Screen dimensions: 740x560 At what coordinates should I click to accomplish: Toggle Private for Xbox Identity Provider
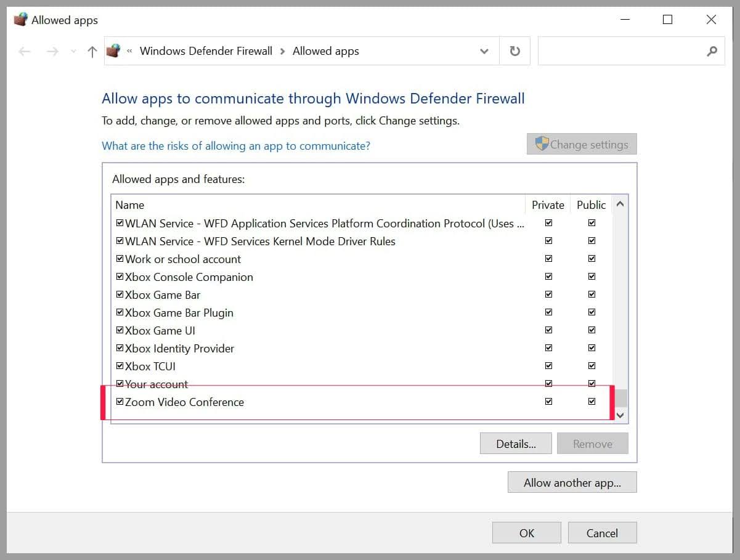548,348
